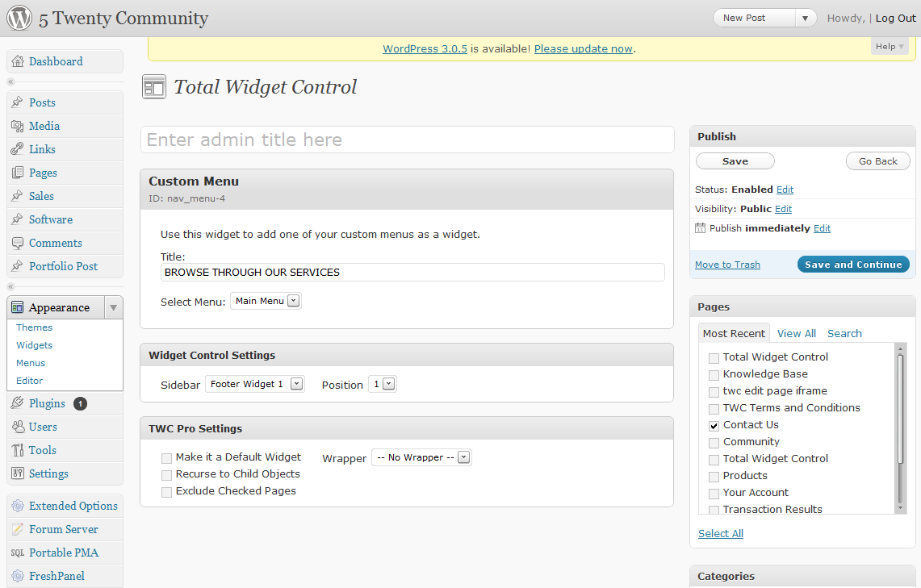Click the Settings icon in sidebar

tap(18, 473)
